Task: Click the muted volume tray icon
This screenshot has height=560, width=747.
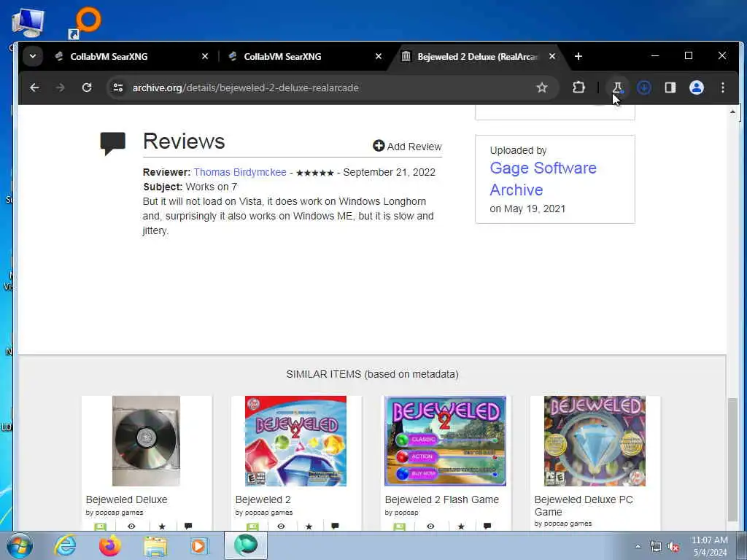Action: point(673,547)
